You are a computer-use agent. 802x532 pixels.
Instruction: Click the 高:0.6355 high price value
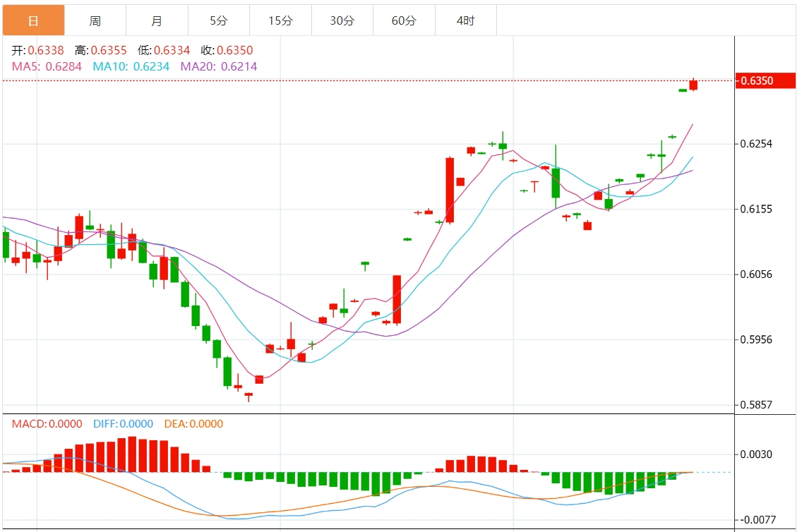[x=101, y=50]
